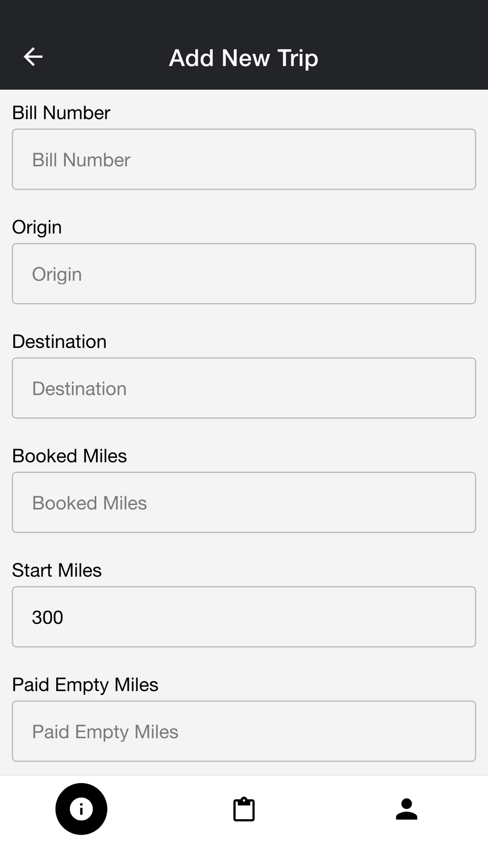Click the Booked Miles field label
The image size is (488, 868).
point(69,456)
